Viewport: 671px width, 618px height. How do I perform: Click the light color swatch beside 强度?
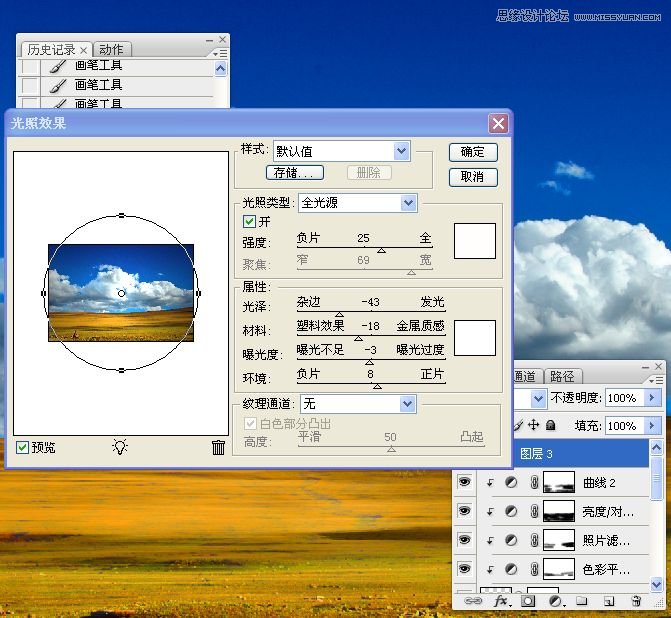[x=475, y=241]
